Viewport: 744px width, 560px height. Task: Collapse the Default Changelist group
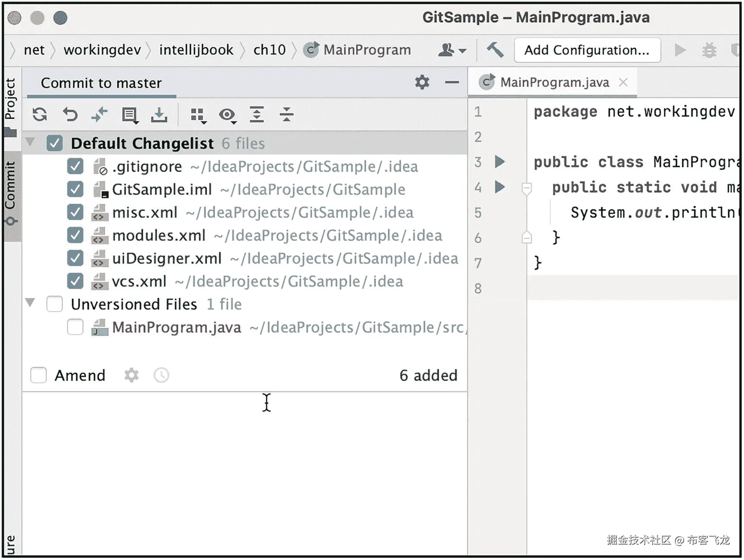point(30,143)
